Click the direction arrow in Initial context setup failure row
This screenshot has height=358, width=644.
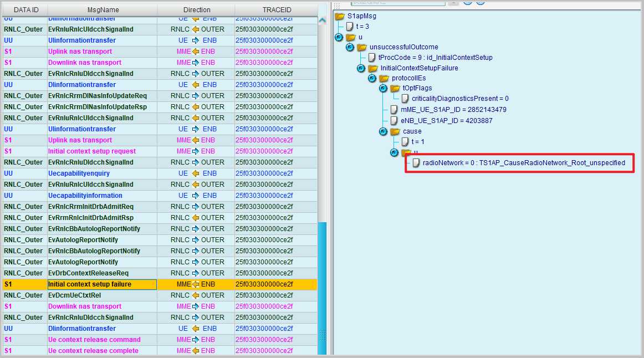pyautogui.click(x=195, y=284)
